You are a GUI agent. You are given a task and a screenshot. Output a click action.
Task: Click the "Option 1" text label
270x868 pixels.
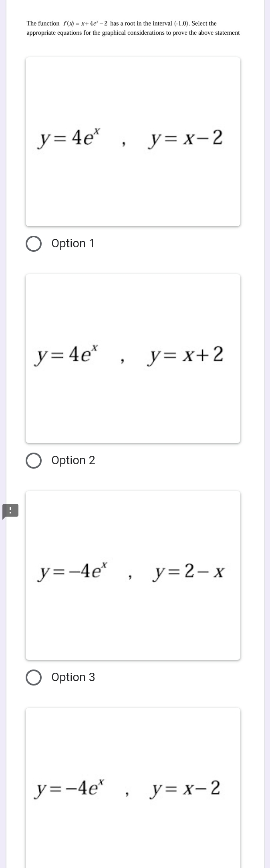pyautogui.click(x=73, y=243)
